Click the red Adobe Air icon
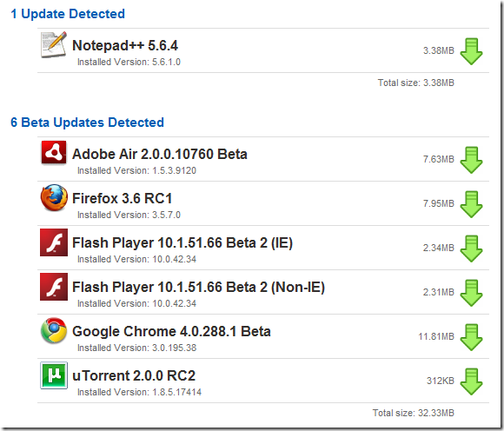 pyautogui.click(x=54, y=153)
